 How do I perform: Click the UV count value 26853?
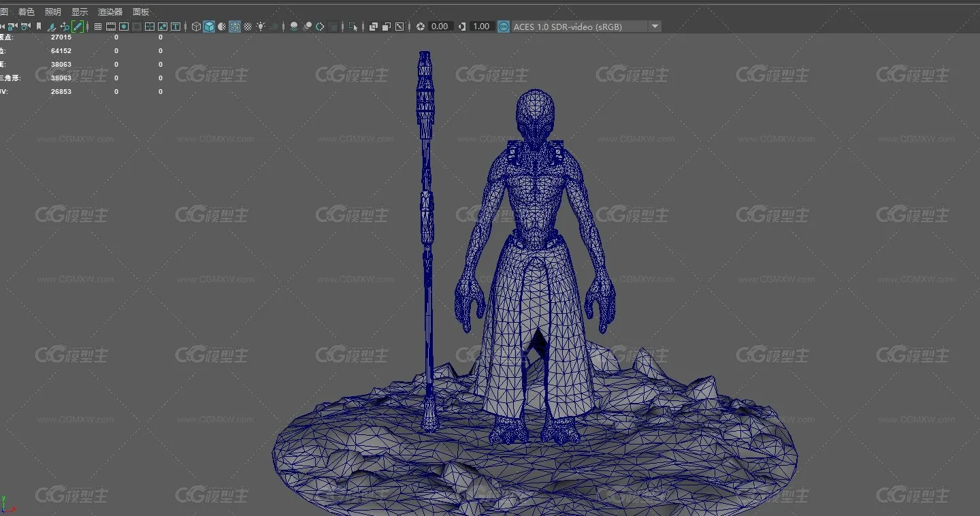(x=61, y=92)
